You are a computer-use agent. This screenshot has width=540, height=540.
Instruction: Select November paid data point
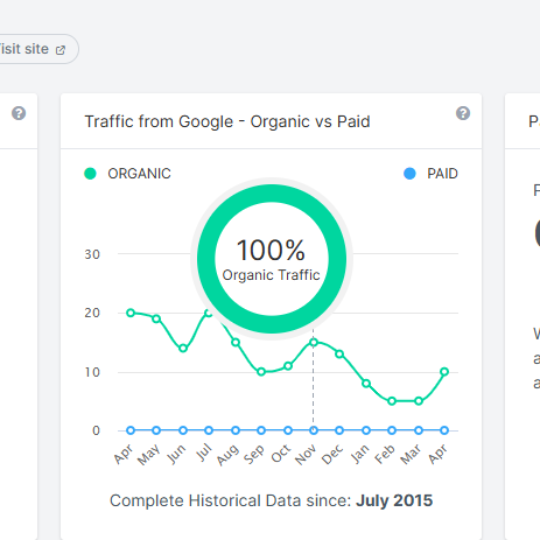[313, 430]
